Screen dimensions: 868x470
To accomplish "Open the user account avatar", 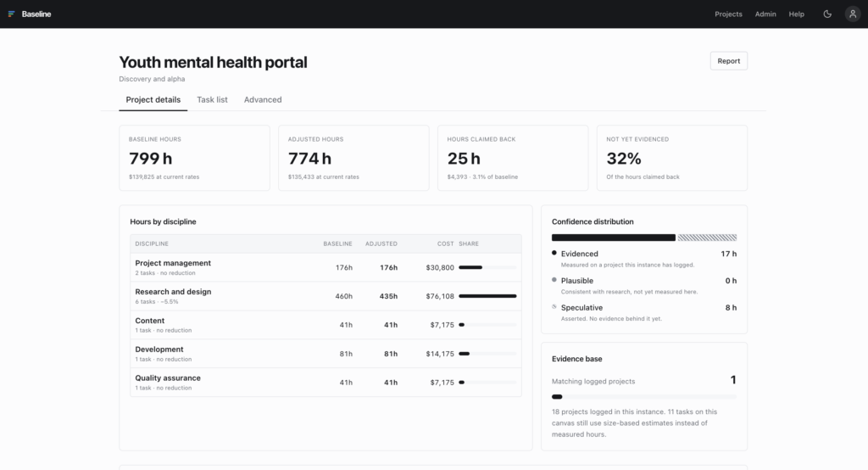I will point(853,14).
